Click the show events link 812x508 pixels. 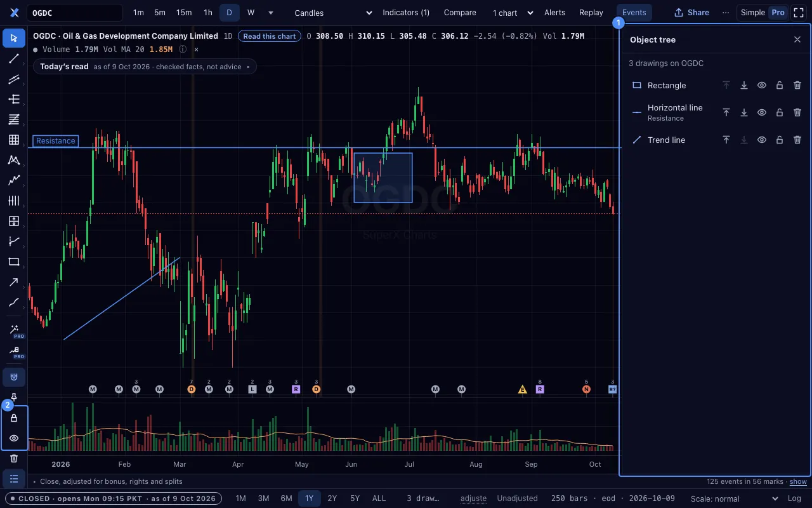(x=798, y=482)
